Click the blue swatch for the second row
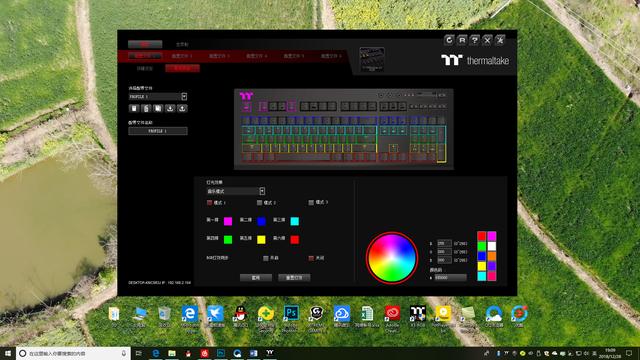Screen dimensions: 640x360 pos(261,221)
